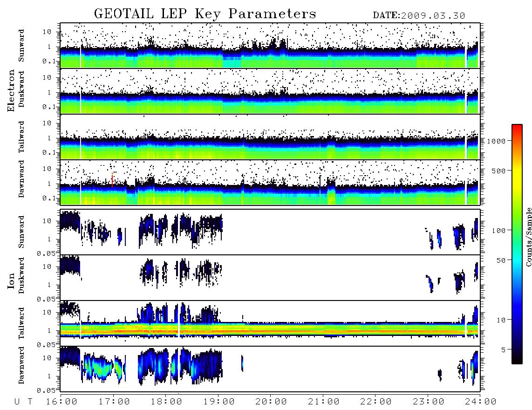Click the "20:00" time tick label
532x410 pixels.
point(271,402)
